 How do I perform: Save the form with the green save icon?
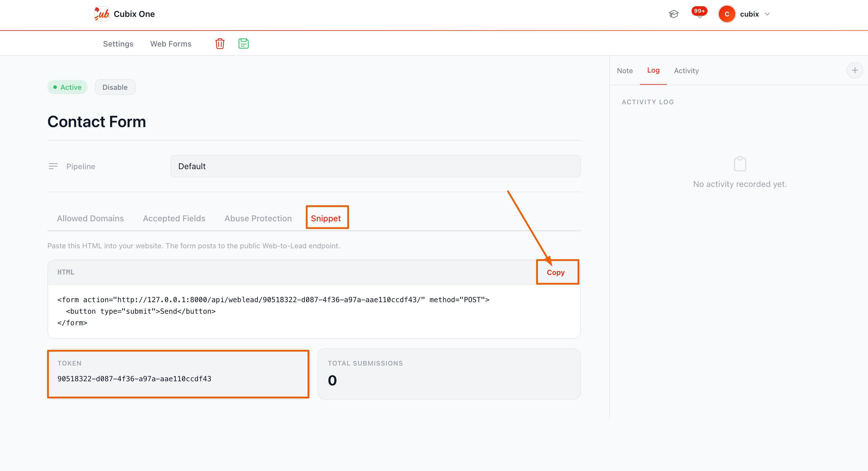243,44
